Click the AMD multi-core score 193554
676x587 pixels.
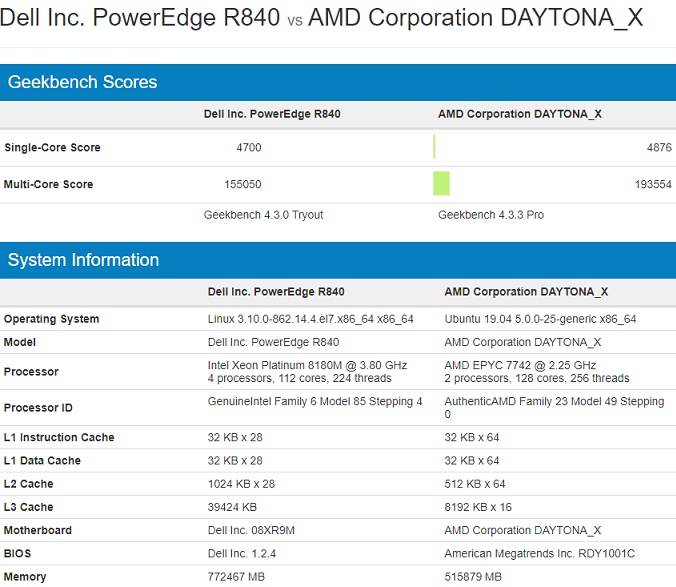(x=653, y=184)
